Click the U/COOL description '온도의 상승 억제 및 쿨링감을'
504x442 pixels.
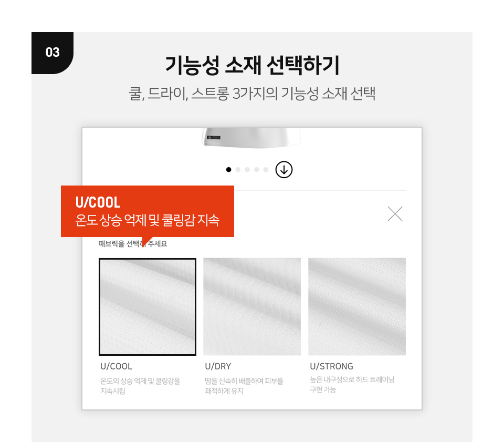pos(140,381)
